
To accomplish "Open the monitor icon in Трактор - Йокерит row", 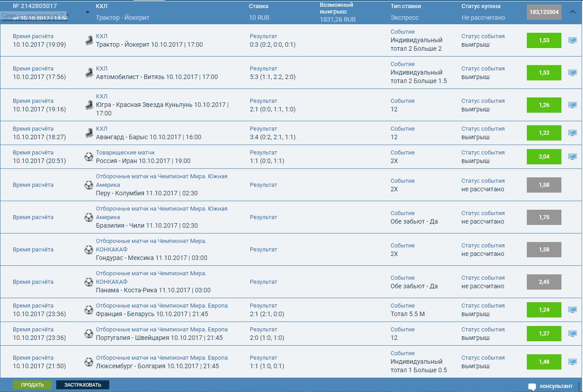I will tap(572, 40).
